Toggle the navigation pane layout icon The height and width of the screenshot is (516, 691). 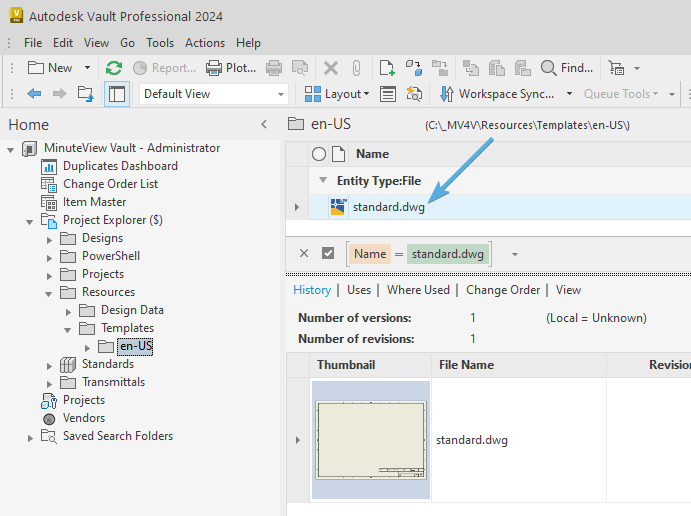tap(117, 94)
